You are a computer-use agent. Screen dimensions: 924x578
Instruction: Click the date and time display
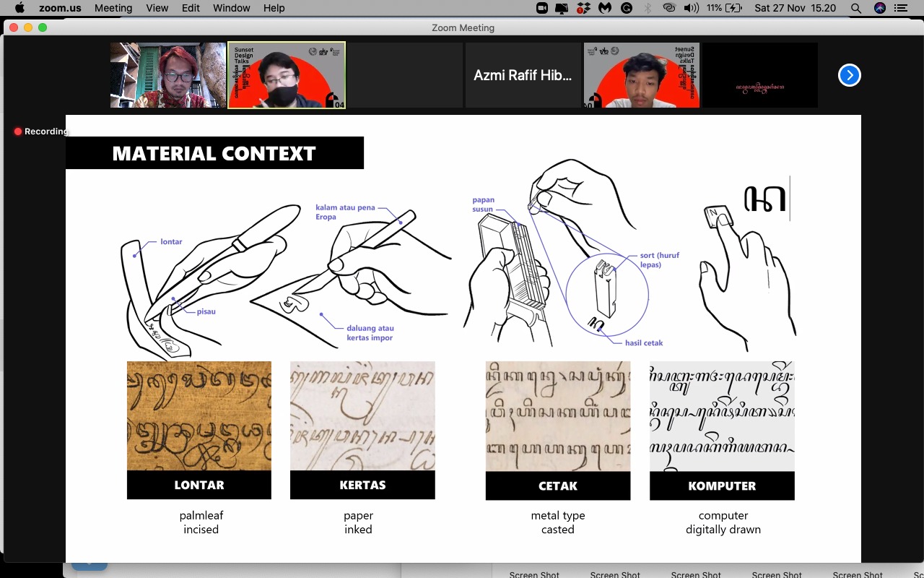pos(795,8)
